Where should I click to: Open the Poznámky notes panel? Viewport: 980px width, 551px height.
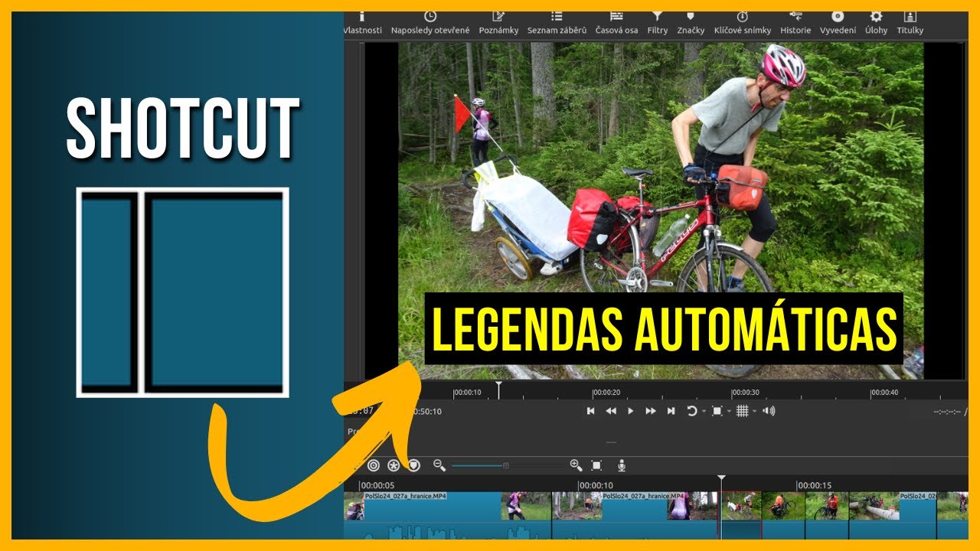coord(498,23)
